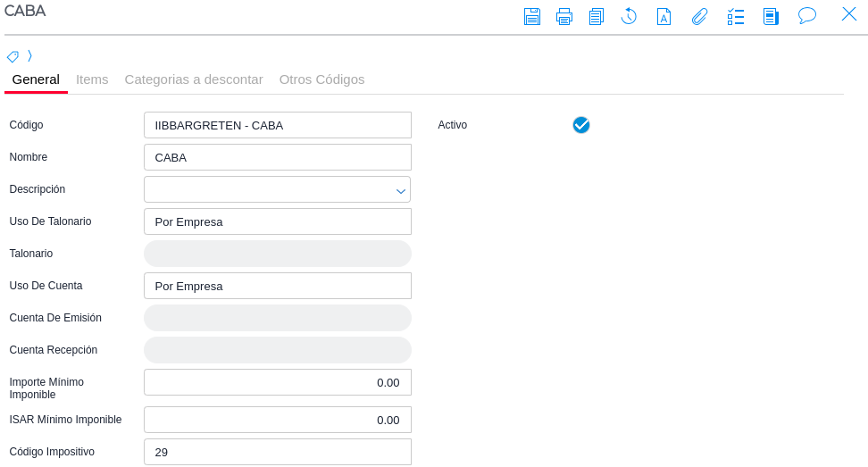Click the copy record icon
The height and width of the screenshot is (467, 868).
(597, 16)
